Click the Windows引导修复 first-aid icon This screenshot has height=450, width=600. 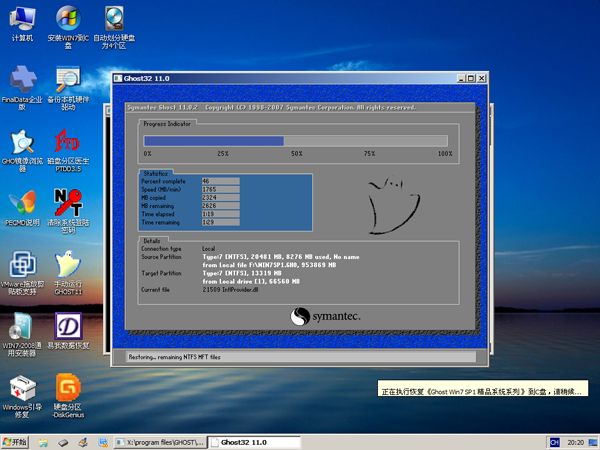coord(22,396)
